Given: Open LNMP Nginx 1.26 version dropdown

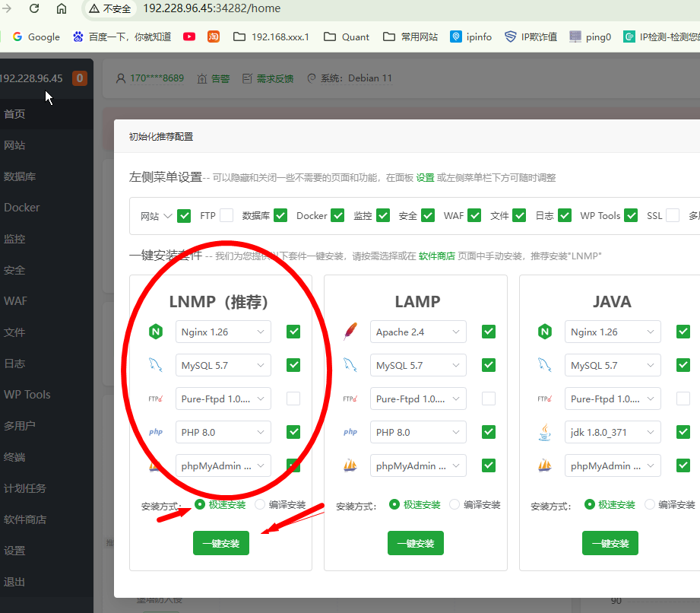Looking at the screenshot, I should click(x=223, y=332).
